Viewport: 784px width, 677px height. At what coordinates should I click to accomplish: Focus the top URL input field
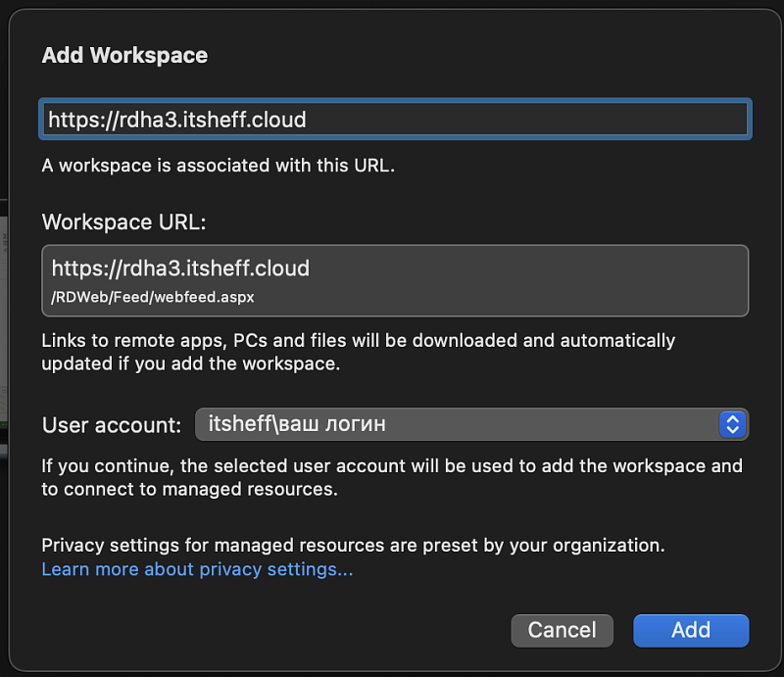[x=394, y=120]
